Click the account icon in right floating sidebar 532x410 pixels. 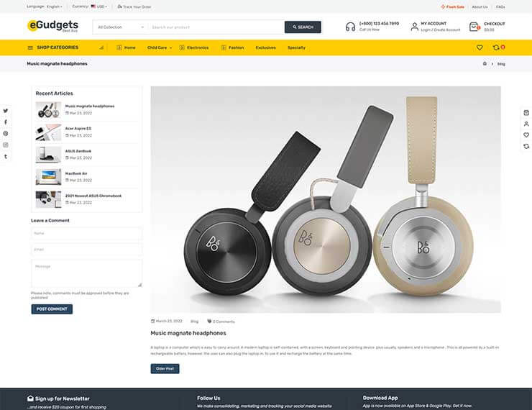[x=526, y=124]
